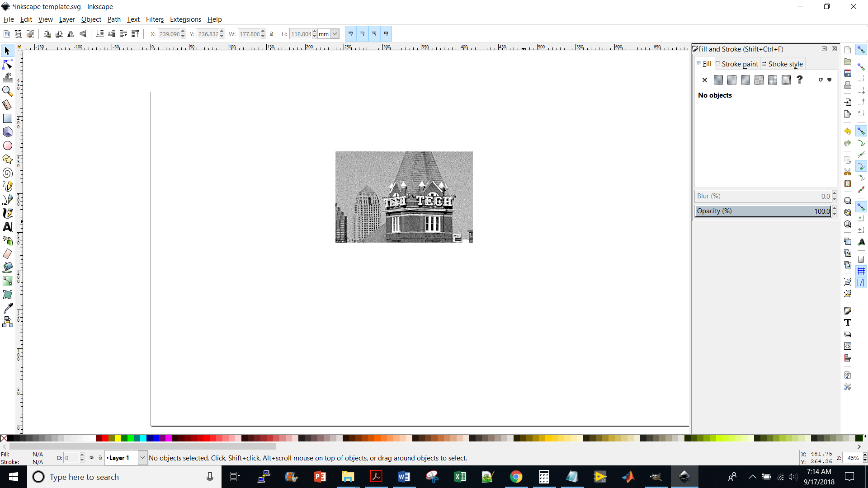
Task: Open the Path menu
Action: [113, 19]
